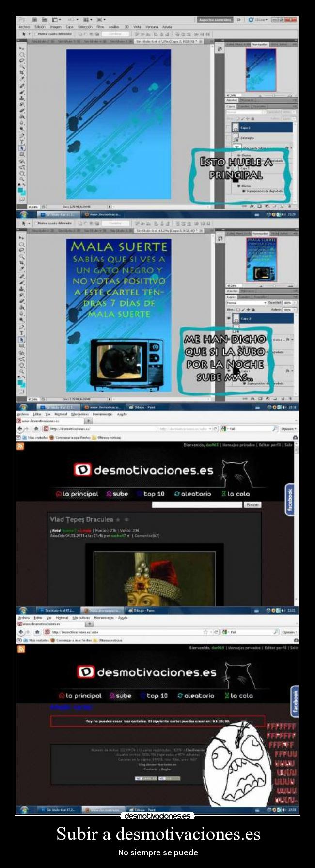Viewport: 315px width, 868px height.
Task: Click the RSS feed icon on Vlad Țepeș page
Action: pos(20,446)
